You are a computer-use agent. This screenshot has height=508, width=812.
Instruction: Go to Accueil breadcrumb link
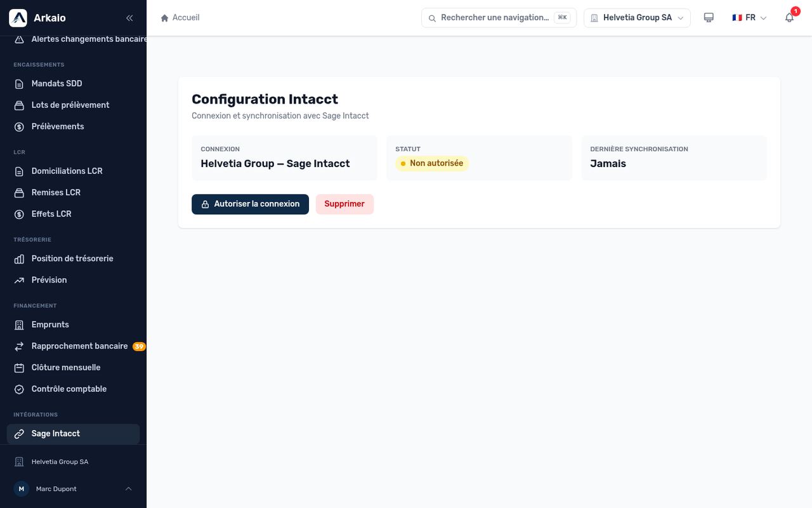point(180,18)
